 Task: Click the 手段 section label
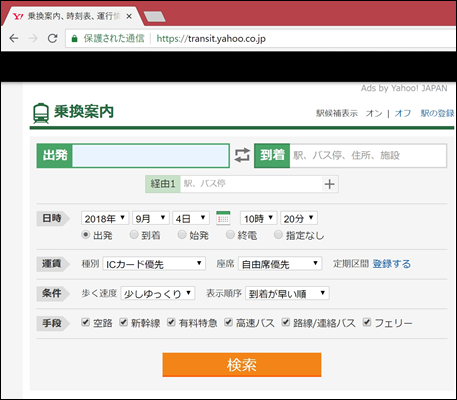tap(52, 323)
